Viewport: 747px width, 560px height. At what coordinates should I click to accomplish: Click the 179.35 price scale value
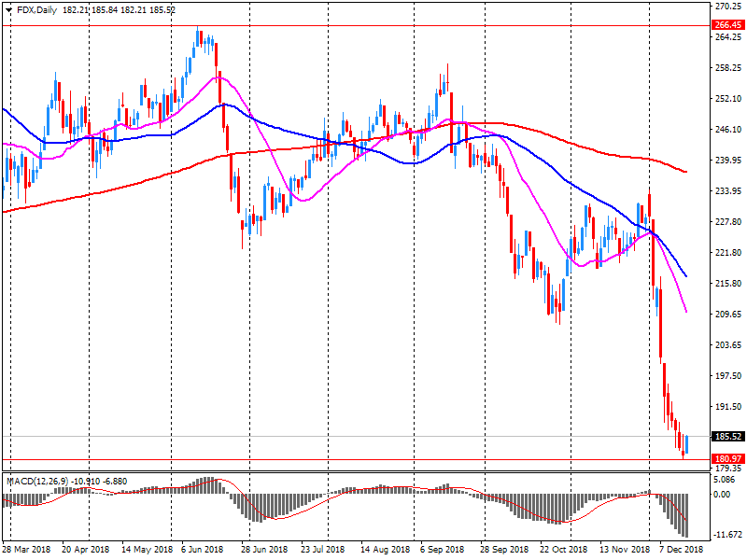[x=729, y=469]
